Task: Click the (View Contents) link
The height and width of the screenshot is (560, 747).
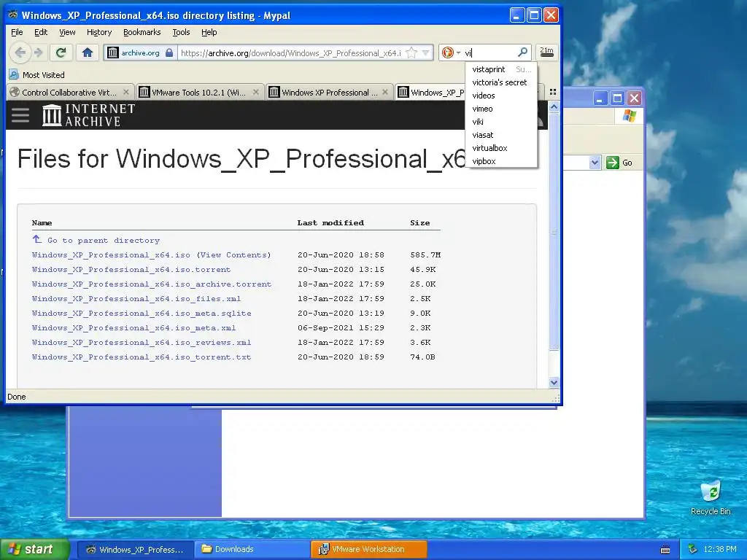Action: (233, 254)
